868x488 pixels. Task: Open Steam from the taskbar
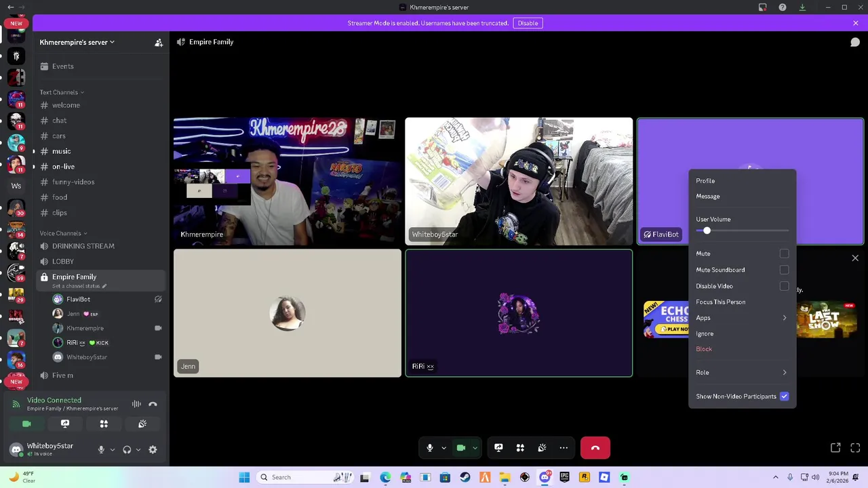[465, 477]
